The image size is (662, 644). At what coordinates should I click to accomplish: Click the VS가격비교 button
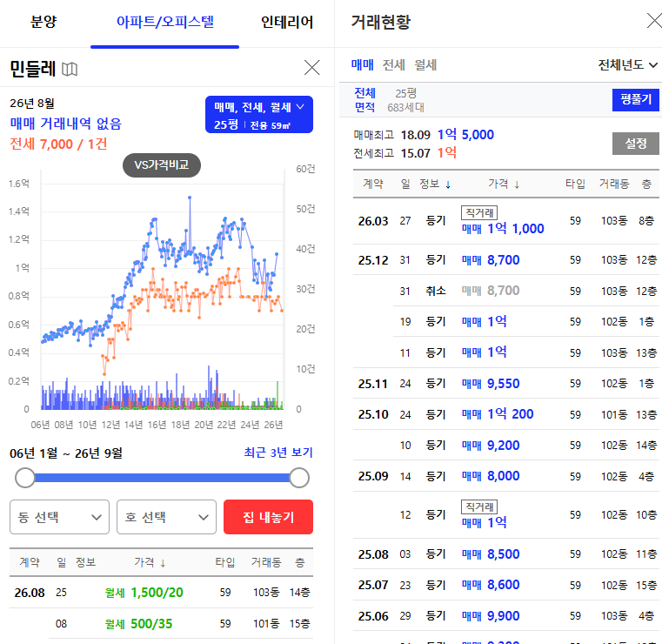click(x=162, y=165)
